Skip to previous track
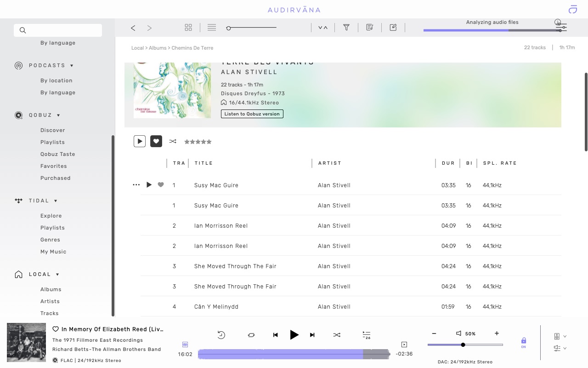The width and height of the screenshot is (588, 368). [x=276, y=335]
